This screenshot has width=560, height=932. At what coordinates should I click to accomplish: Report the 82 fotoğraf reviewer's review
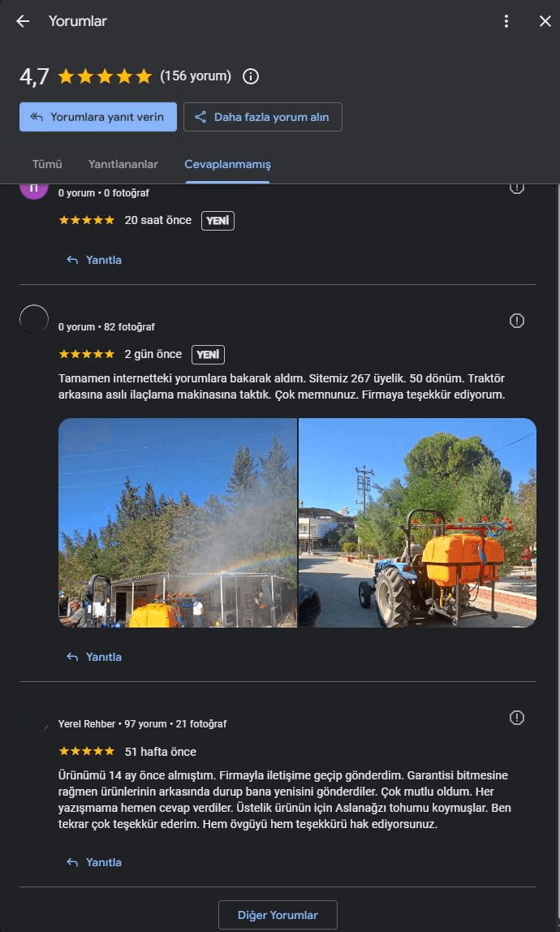coord(517,321)
